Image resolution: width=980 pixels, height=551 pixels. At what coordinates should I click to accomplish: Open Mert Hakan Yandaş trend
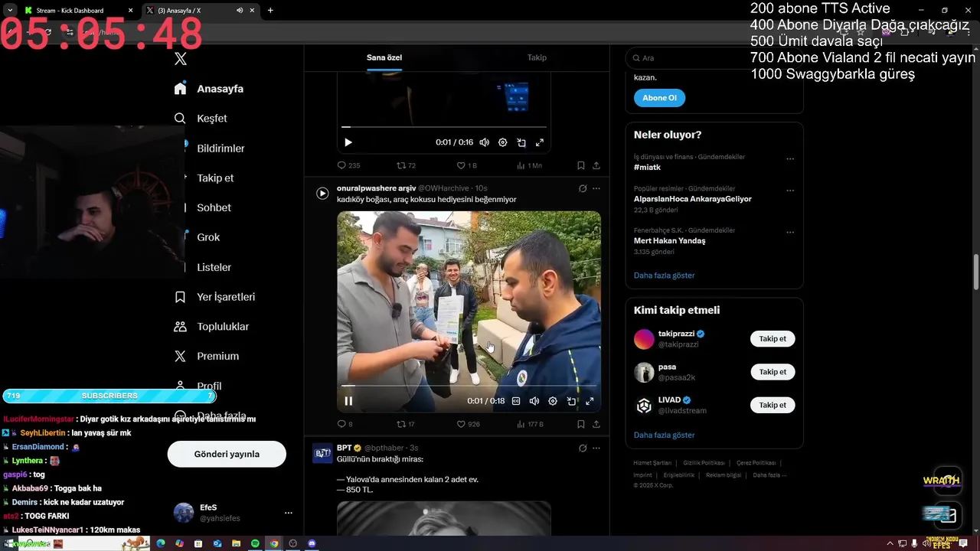(670, 241)
